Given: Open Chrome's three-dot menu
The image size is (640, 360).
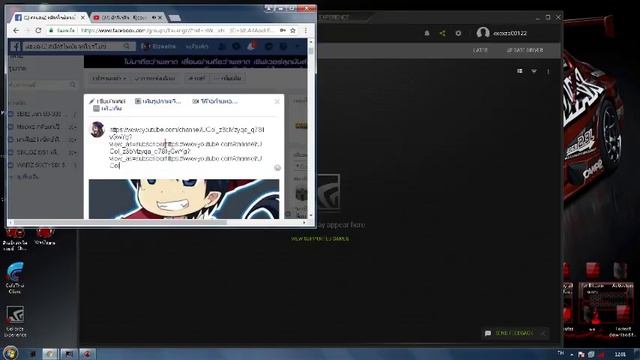Looking at the screenshot, I should pyautogui.click(x=306, y=31).
